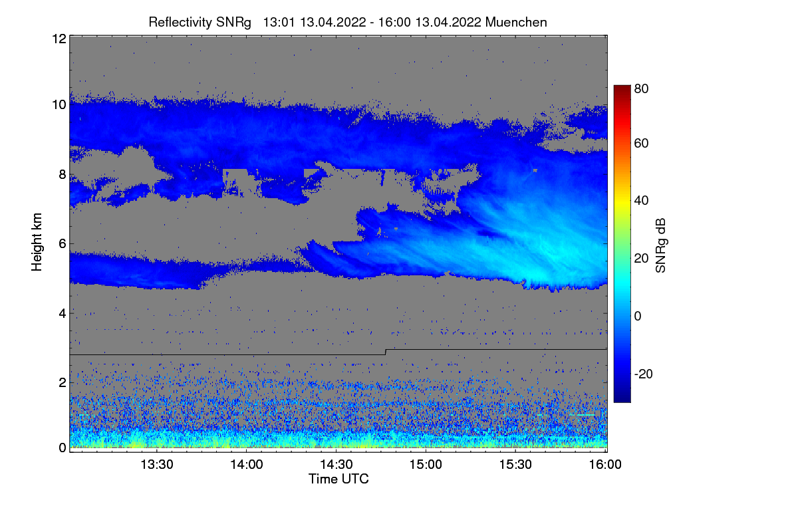Click the colorbar value -20
This screenshot has height=532, width=798.
coord(644,373)
